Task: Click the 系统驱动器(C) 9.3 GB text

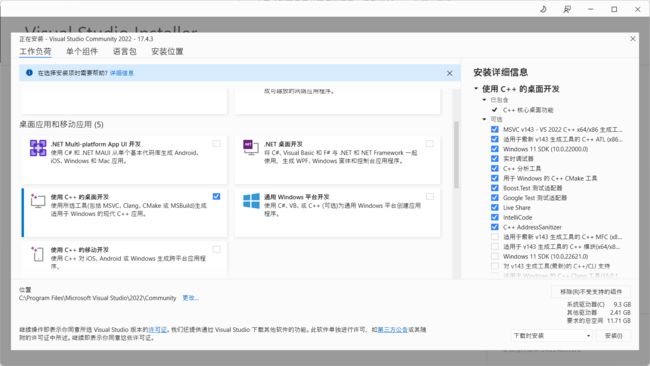Action: coord(599,304)
